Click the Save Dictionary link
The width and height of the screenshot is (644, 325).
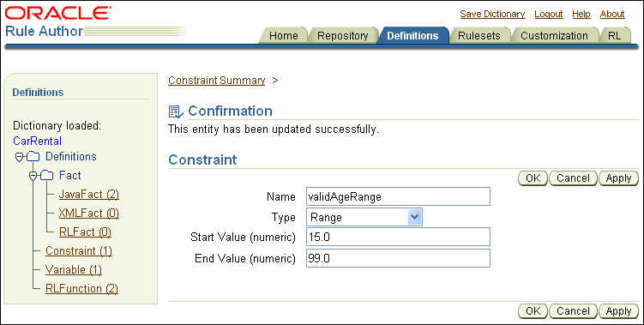(x=492, y=14)
